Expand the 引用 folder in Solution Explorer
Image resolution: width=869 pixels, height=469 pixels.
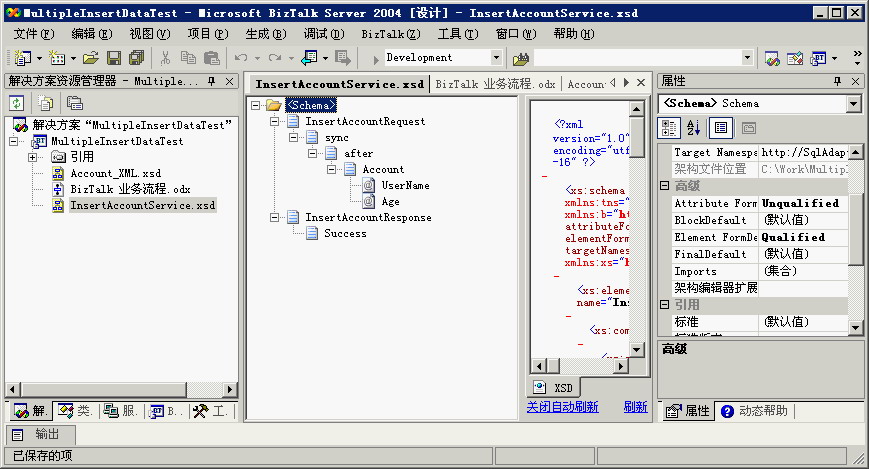(33, 157)
